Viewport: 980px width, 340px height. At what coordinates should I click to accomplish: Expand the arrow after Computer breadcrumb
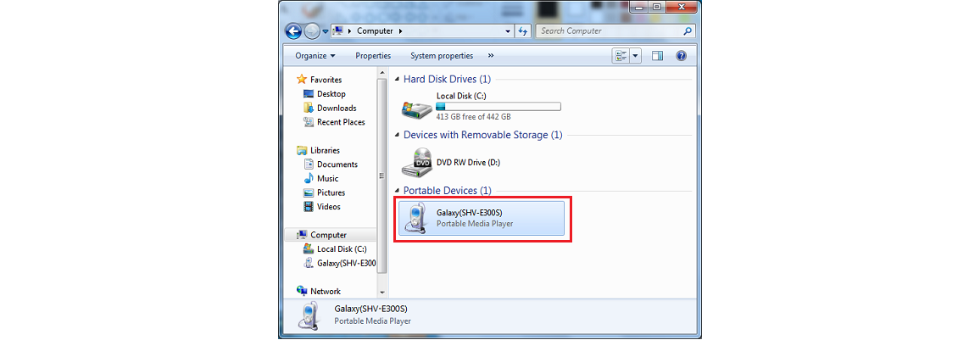[400, 31]
